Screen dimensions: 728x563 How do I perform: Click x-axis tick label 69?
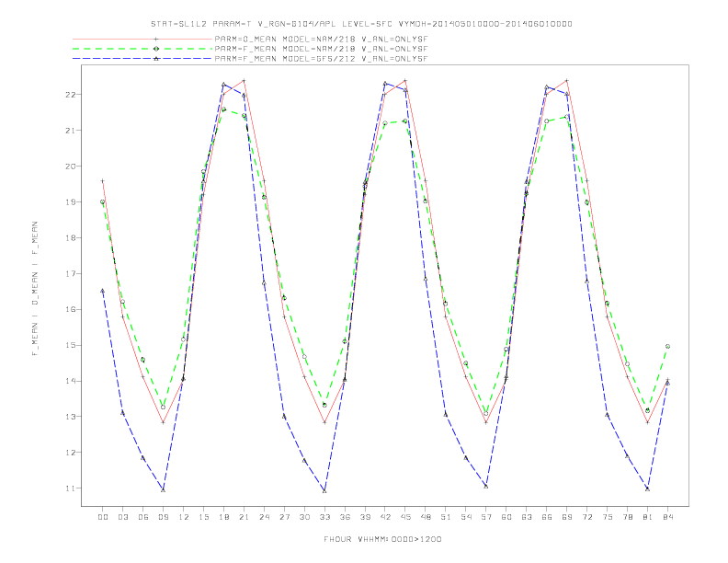coord(567,517)
